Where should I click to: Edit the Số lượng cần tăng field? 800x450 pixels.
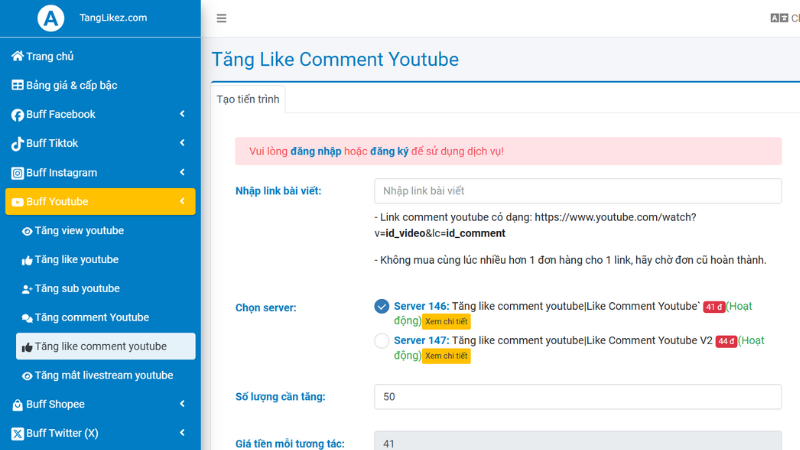click(578, 397)
